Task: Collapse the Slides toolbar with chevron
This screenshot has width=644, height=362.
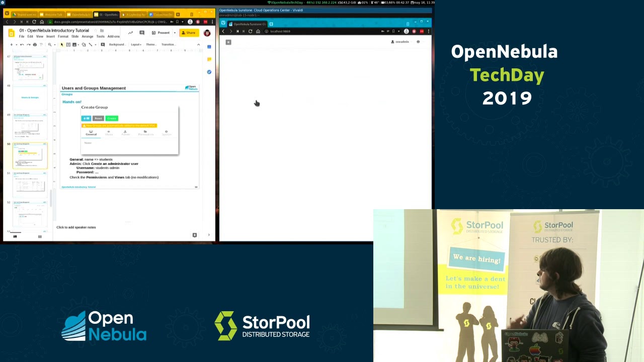Action: click(198, 45)
